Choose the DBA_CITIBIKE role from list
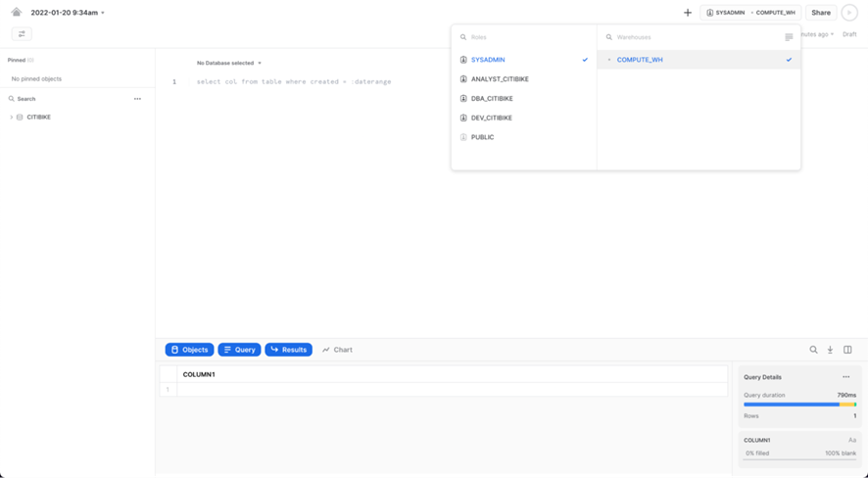The height and width of the screenshot is (478, 868). (x=492, y=99)
